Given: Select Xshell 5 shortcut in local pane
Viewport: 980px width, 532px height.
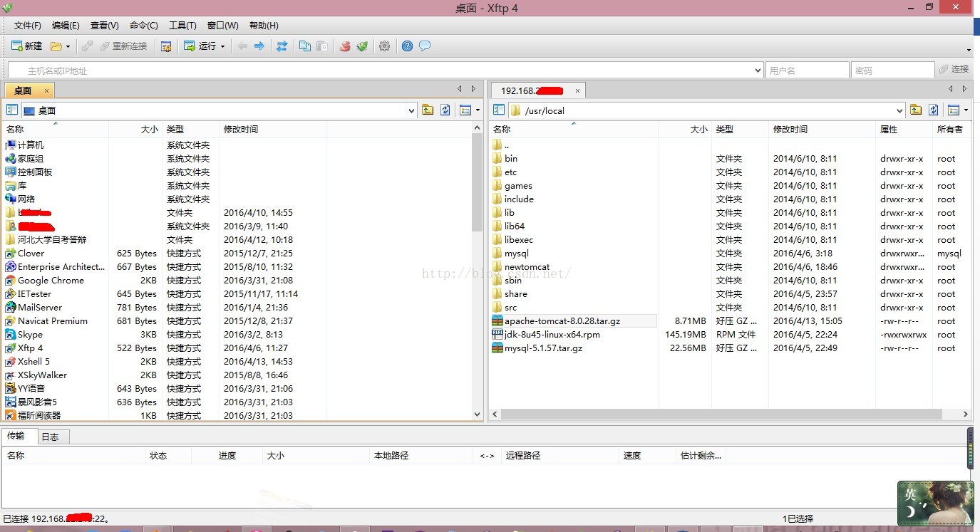Looking at the screenshot, I should pos(33,362).
